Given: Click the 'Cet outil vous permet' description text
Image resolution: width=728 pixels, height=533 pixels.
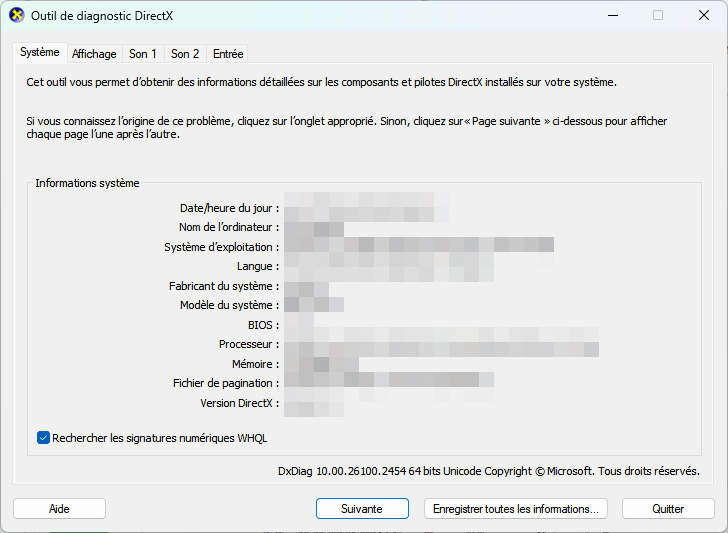Looking at the screenshot, I should [x=321, y=82].
